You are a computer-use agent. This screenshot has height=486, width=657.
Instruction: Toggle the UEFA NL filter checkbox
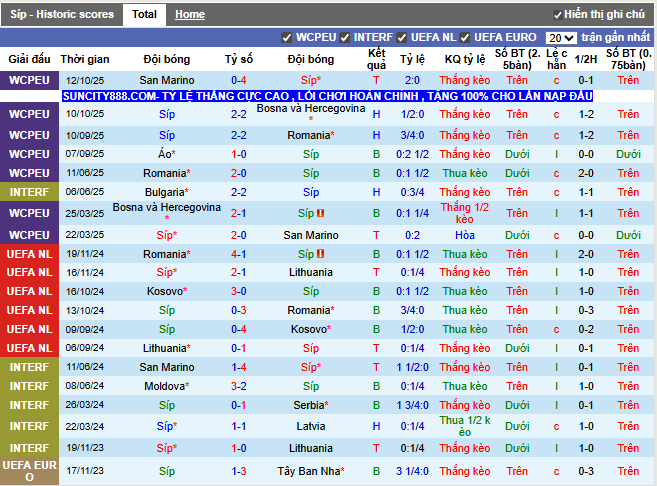[x=401, y=38]
